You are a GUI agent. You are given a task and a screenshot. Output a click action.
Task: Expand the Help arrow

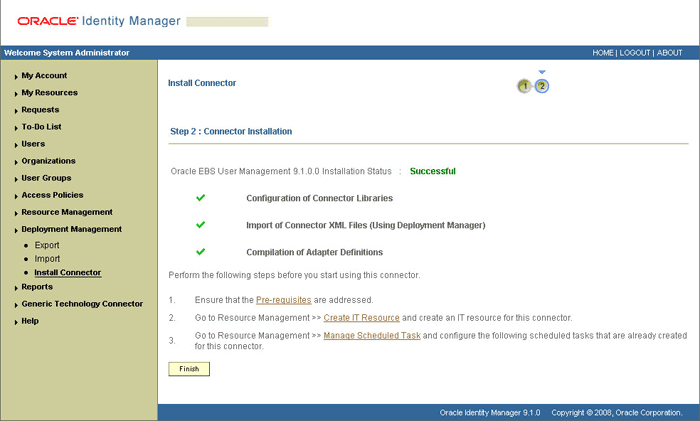tap(16, 322)
